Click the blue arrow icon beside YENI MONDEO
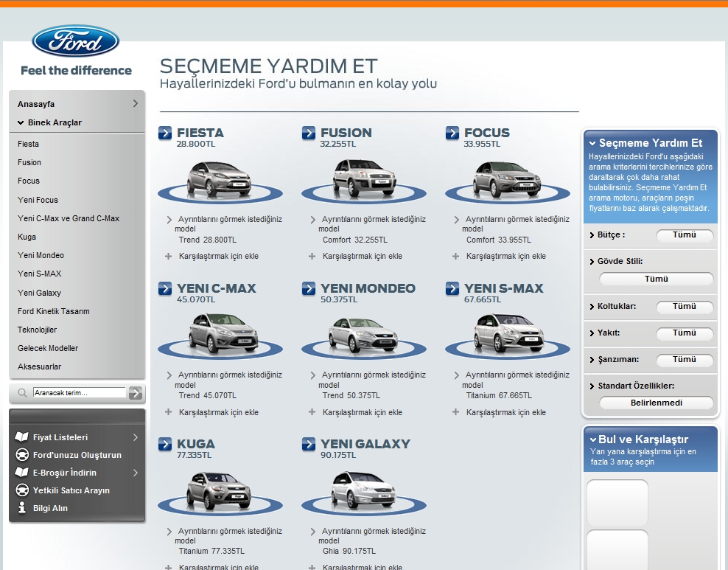 [x=308, y=288]
